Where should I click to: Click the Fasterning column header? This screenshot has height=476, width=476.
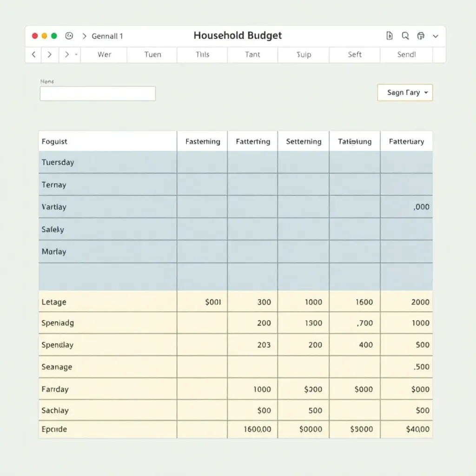[x=203, y=141]
